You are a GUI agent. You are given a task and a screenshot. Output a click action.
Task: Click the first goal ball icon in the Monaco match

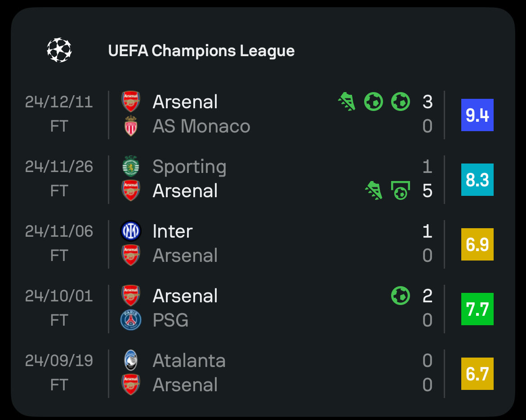pos(374,102)
